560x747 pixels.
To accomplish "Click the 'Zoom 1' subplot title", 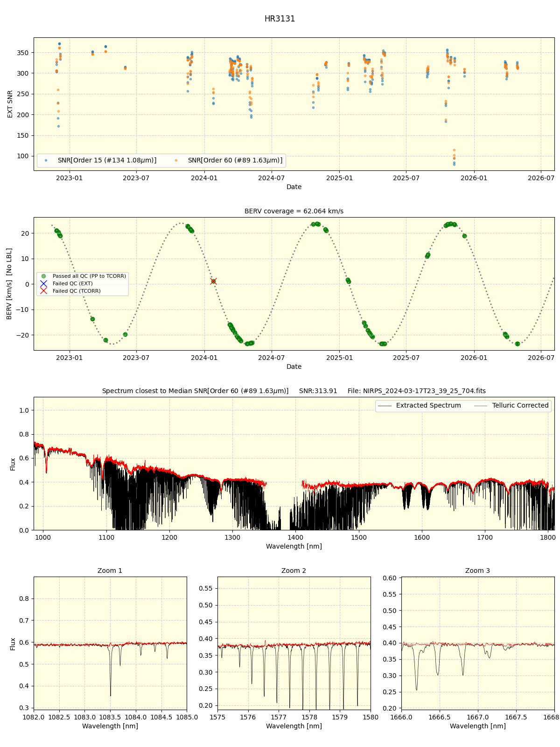I will (x=110, y=571).
